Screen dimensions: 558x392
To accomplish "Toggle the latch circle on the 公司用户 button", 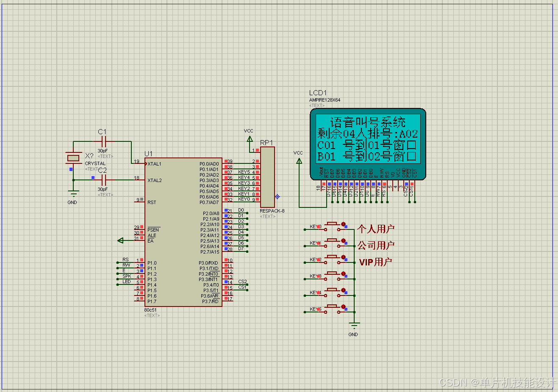I will coord(344,240).
